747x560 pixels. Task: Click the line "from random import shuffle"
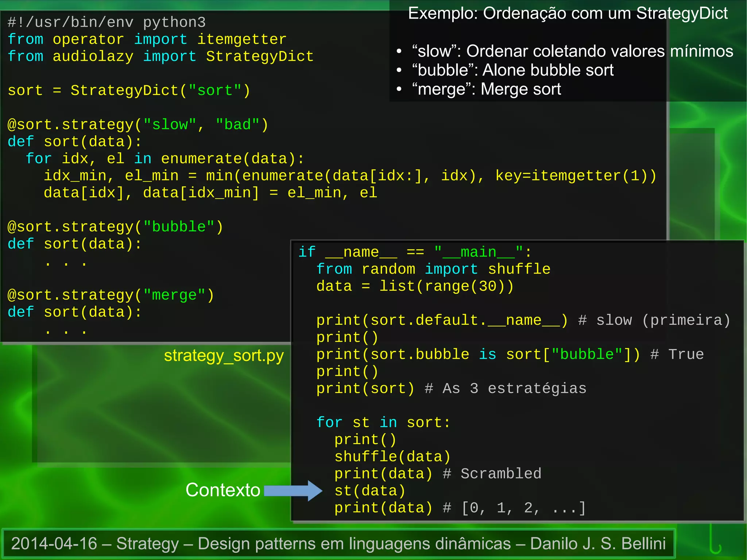[x=433, y=269]
